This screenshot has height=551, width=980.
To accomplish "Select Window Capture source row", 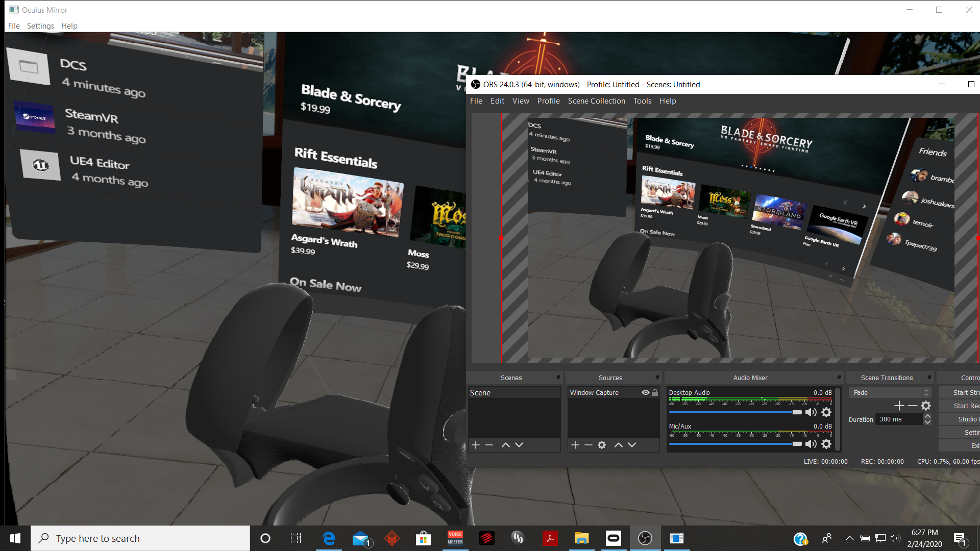I will 613,392.
